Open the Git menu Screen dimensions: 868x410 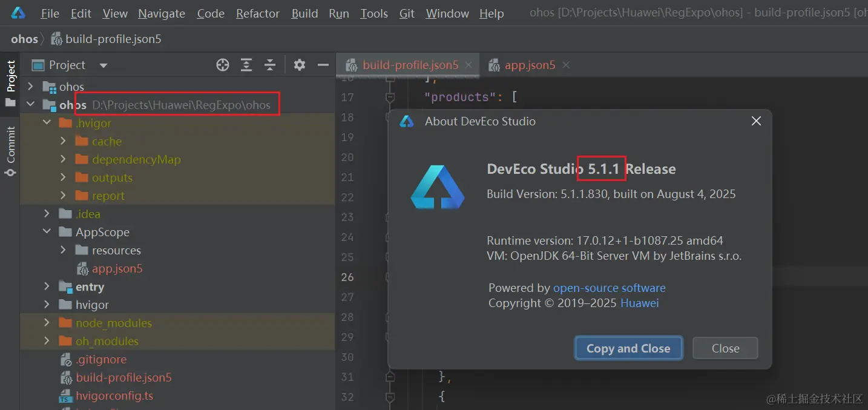click(x=407, y=13)
